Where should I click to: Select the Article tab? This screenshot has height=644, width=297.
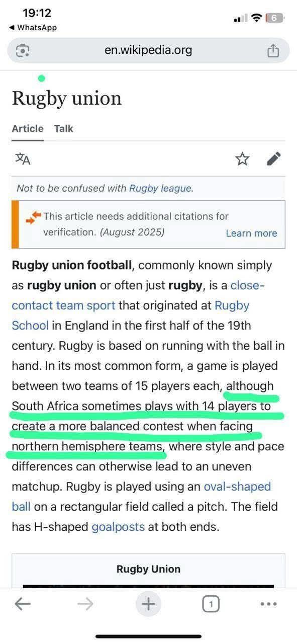28,129
